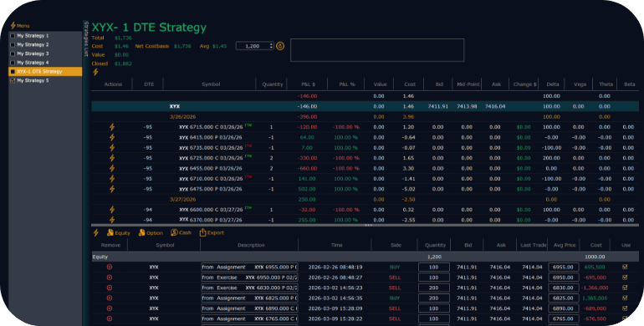The height and width of the screenshot is (326, 644).
Task: Remove the first XYX equity BUY row
Action: 110,267
